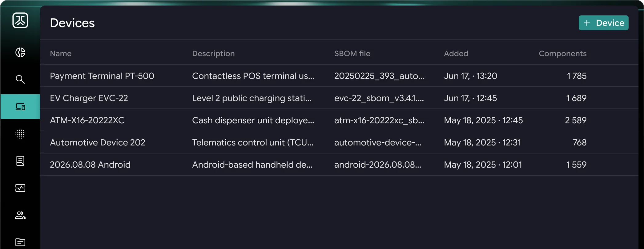The image size is (644, 249).
Task: Open the search magnifier icon
Action: (20, 80)
